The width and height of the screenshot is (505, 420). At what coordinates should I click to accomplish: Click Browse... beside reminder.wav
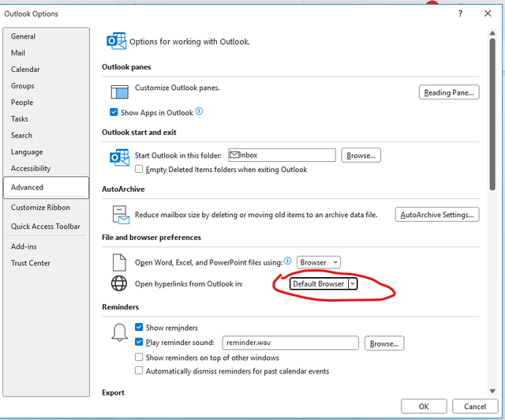[384, 343]
